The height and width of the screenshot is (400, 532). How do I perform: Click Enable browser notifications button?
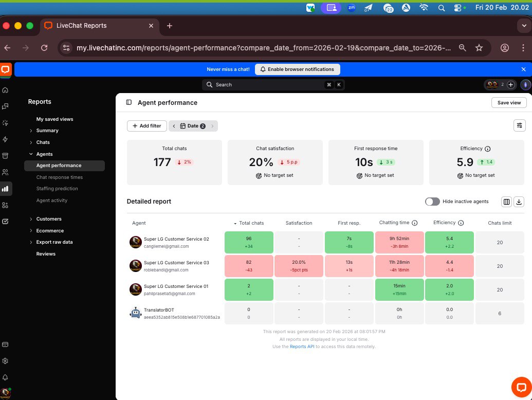[x=297, y=69]
